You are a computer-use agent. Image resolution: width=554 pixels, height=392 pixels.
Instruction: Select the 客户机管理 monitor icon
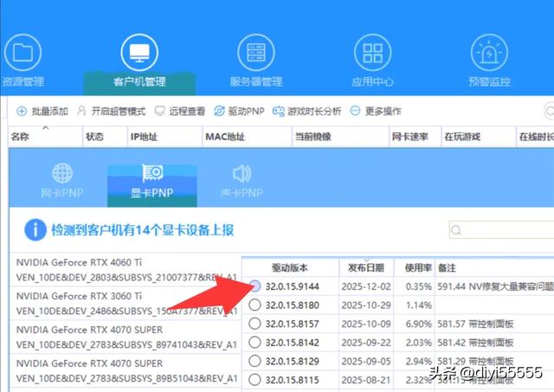tap(139, 53)
